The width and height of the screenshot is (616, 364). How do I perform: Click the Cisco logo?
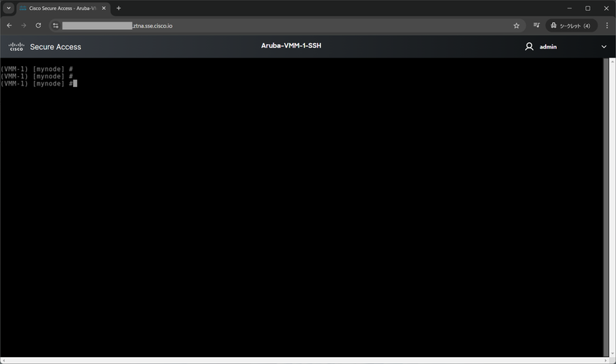point(16,47)
